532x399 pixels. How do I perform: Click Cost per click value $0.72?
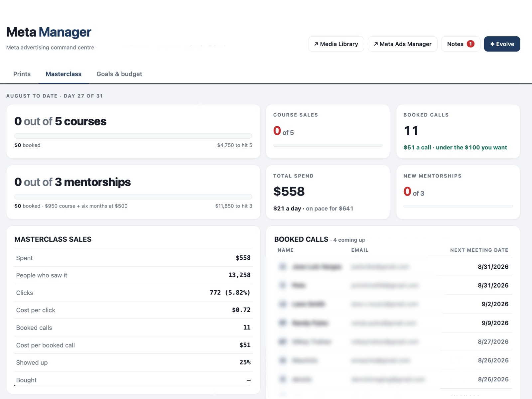point(241,310)
